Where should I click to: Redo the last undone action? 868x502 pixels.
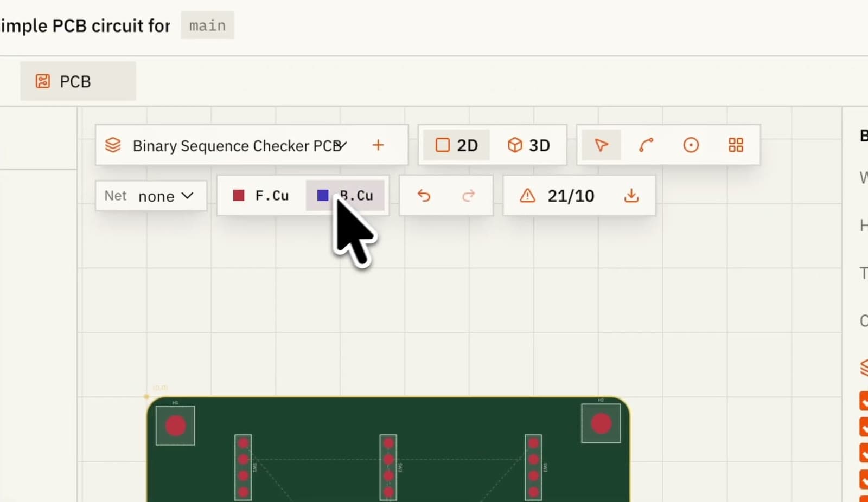tap(469, 196)
